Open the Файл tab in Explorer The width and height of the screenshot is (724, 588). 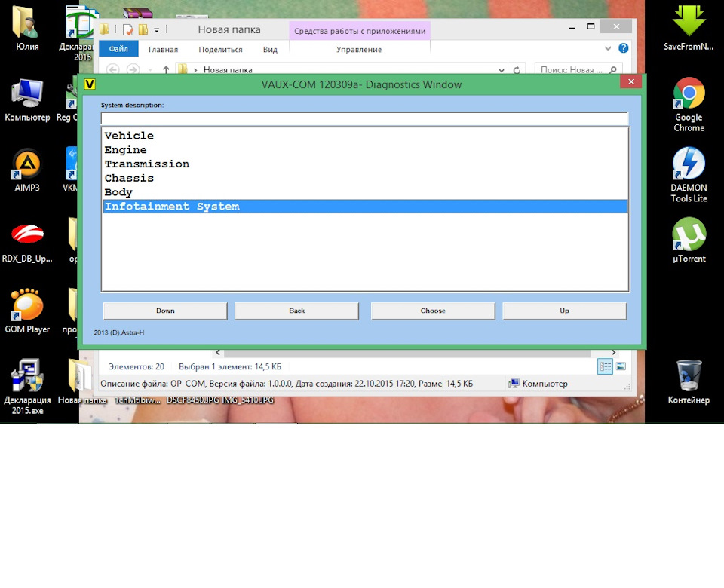pyautogui.click(x=118, y=49)
